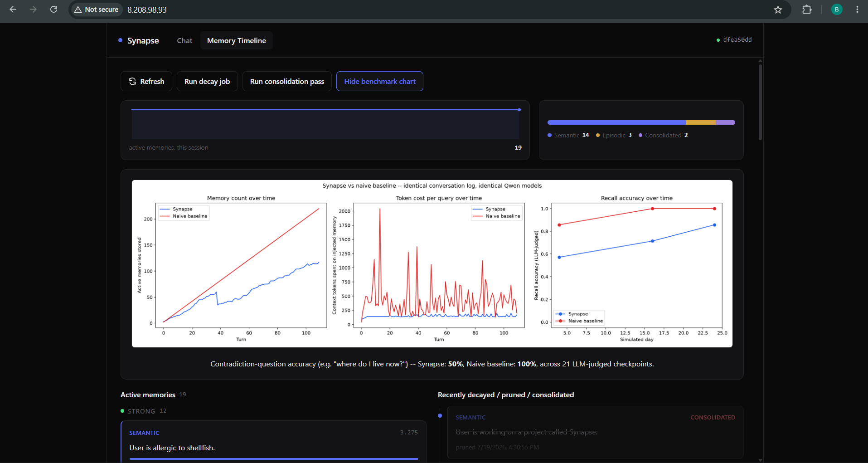
Task: Click the Refresh button
Action: click(x=146, y=81)
